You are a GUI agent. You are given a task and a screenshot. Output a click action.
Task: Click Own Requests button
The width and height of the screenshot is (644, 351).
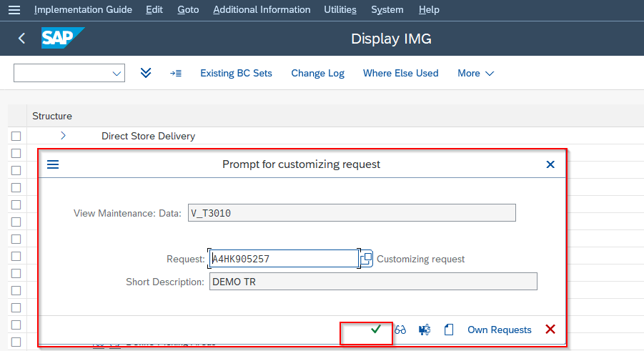point(500,330)
